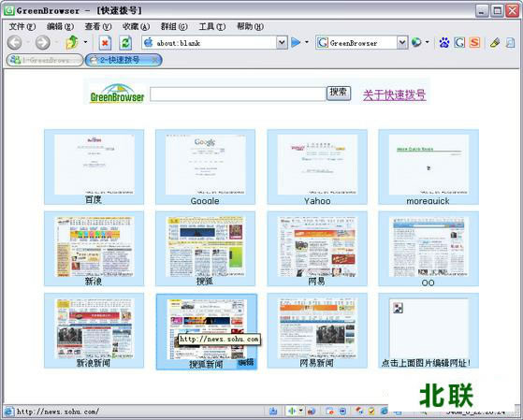Viewport: 523px width, 420px height.
Task: Open the 网易新闻 speed dial thumbnail
Action: click(x=317, y=330)
